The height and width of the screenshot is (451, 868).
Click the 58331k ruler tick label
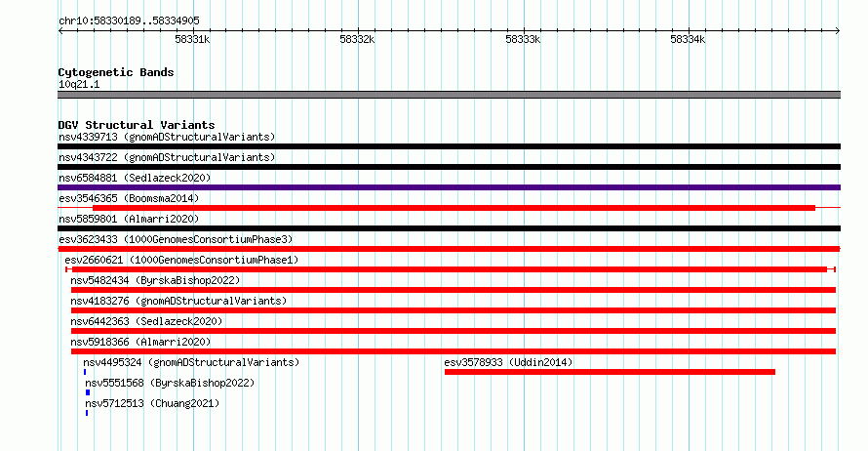pyautogui.click(x=192, y=39)
